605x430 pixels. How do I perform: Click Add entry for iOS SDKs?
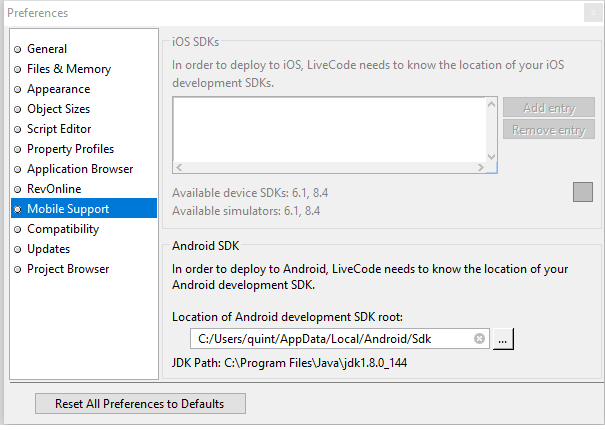[x=548, y=107]
